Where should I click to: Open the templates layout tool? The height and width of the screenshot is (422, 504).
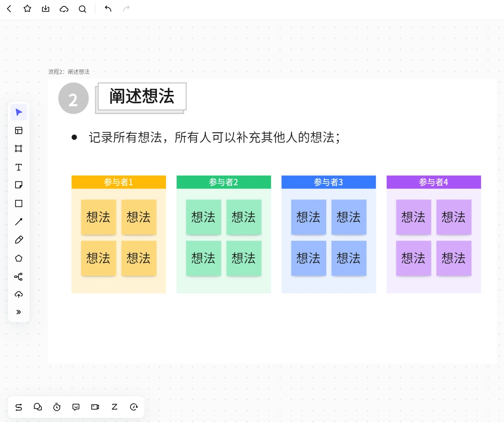click(x=19, y=130)
